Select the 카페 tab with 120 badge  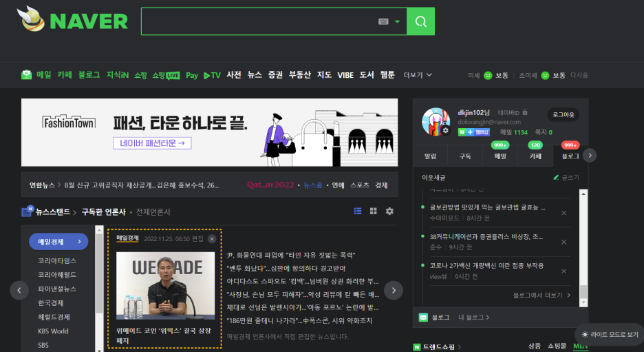535,156
